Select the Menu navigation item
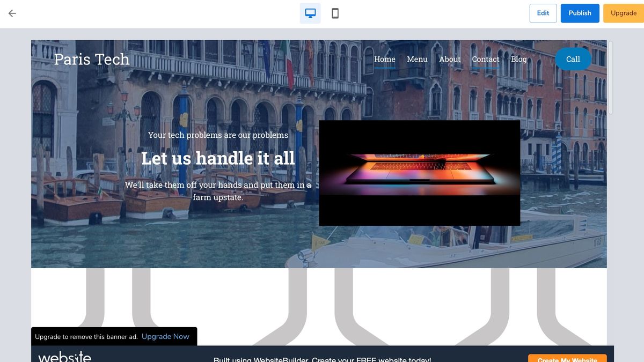 [417, 59]
